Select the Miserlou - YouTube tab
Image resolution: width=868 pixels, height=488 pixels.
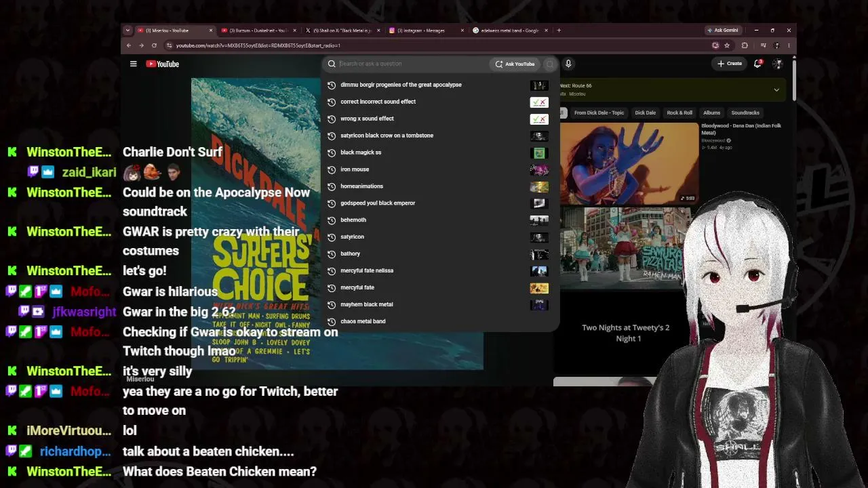pyautogui.click(x=174, y=30)
